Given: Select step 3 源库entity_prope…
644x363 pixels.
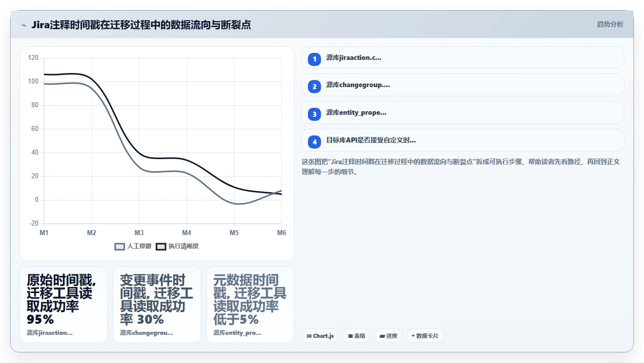Looking at the screenshot, I should tap(462, 113).
